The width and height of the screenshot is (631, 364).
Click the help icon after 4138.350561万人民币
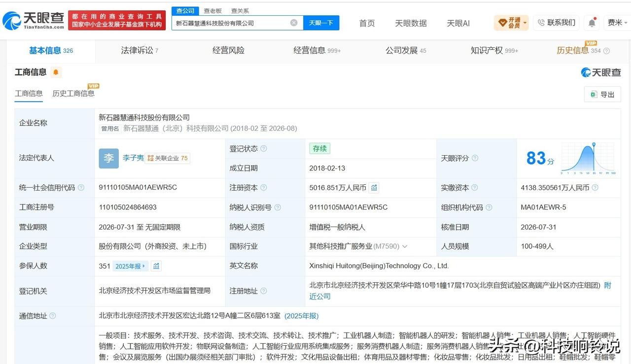[x=595, y=188]
